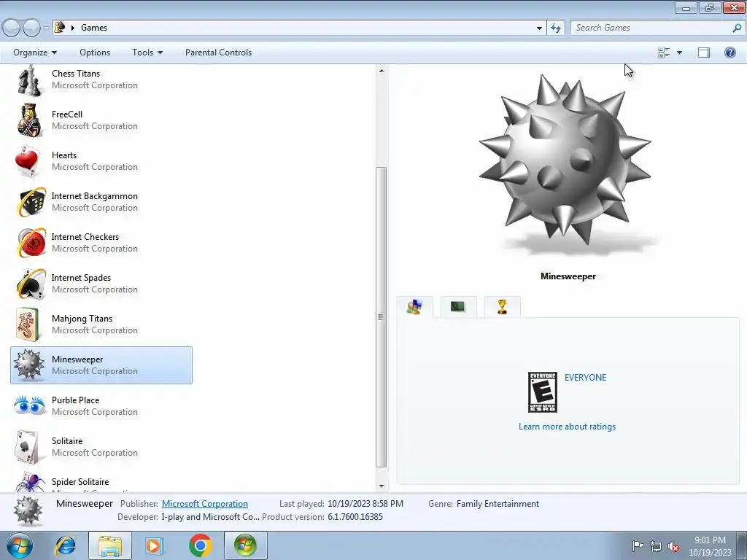747x560 pixels.
Task: Open Windows Media Player from taskbar
Action: (x=154, y=545)
